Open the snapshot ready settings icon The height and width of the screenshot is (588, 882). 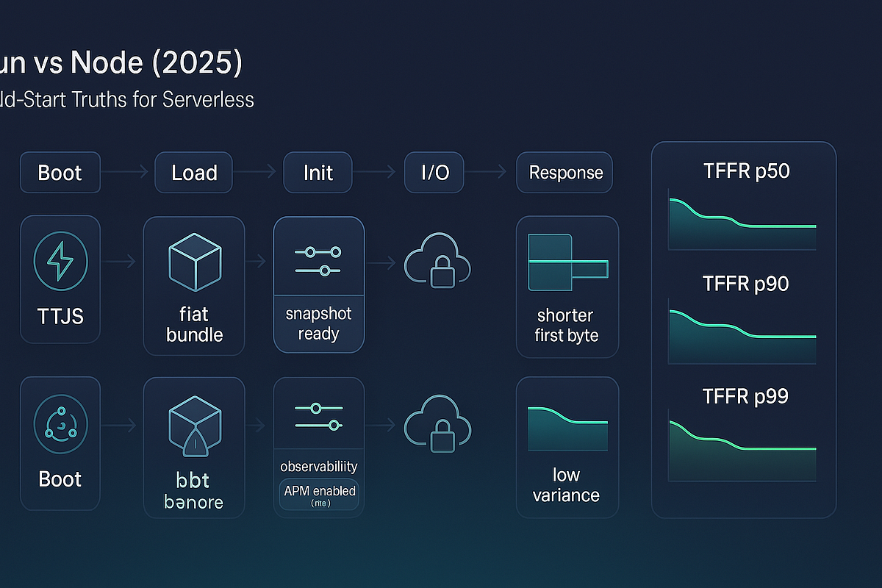(x=318, y=257)
